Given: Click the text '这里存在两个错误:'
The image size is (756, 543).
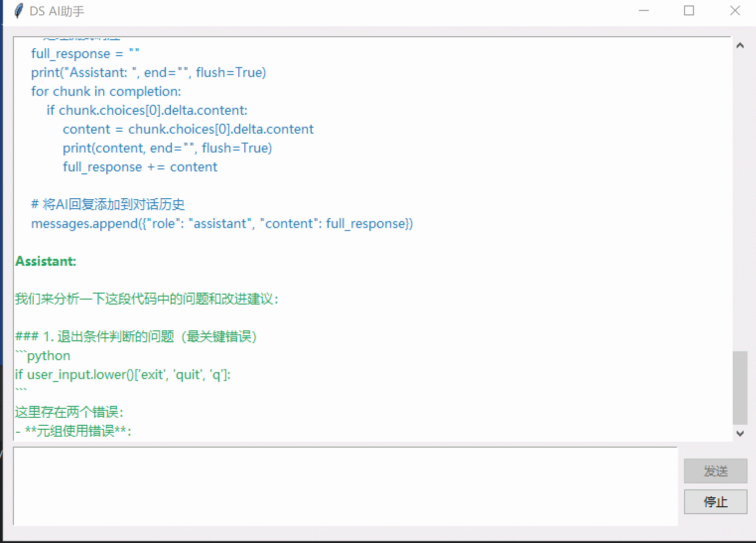Looking at the screenshot, I should point(69,412).
